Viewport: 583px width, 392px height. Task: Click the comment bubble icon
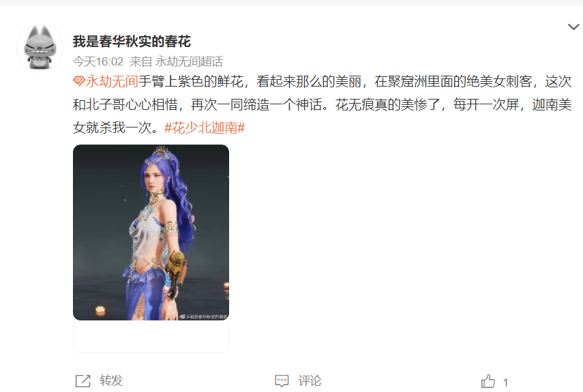(282, 381)
